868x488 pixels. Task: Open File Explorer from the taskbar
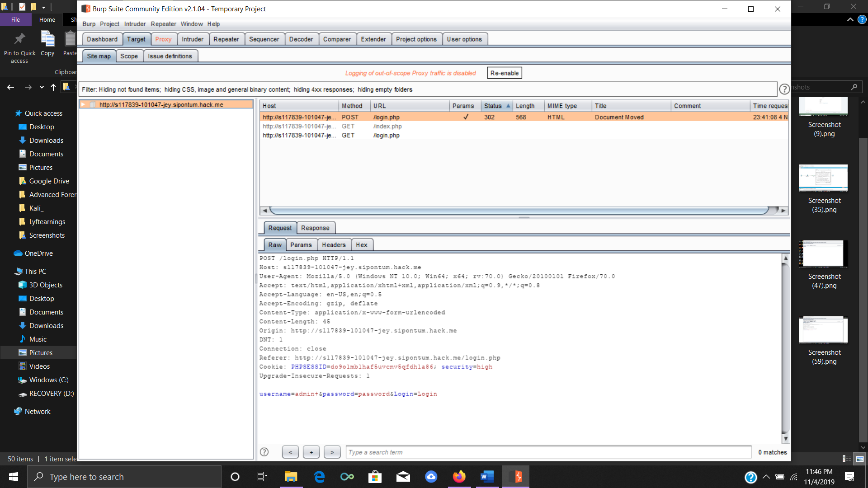click(291, 477)
